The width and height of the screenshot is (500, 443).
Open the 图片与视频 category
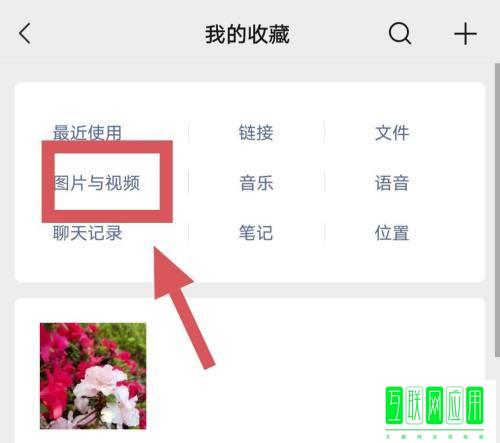(97, 183)
